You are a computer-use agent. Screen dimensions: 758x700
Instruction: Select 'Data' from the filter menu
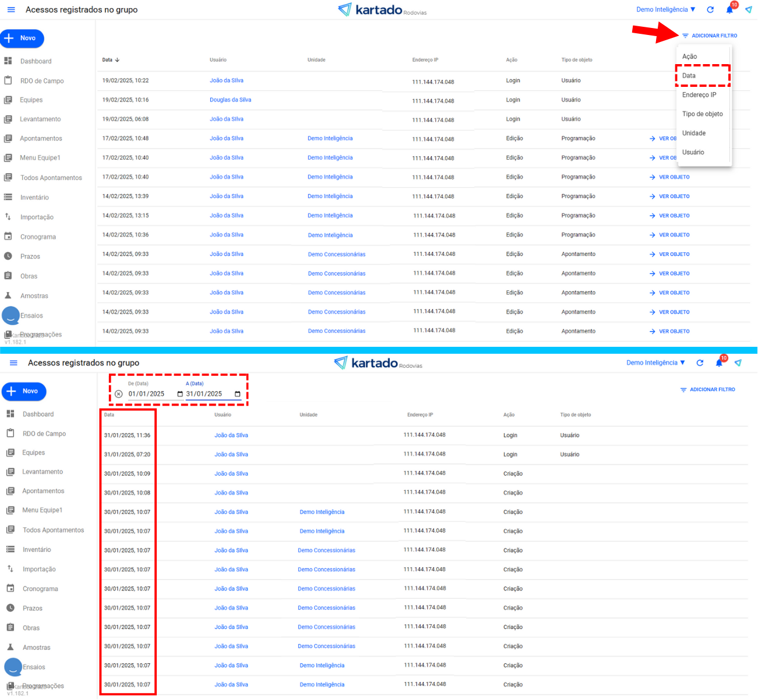689,76
